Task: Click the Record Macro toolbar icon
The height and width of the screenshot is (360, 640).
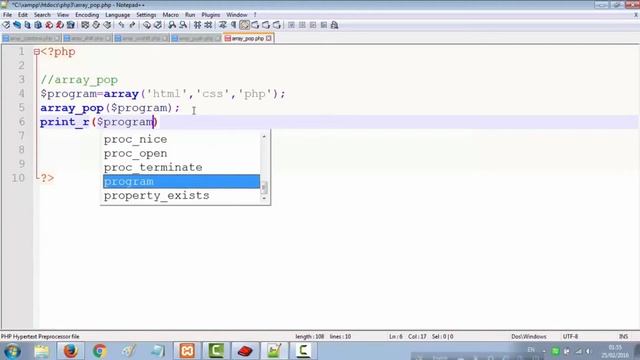Action: [291, 25]
